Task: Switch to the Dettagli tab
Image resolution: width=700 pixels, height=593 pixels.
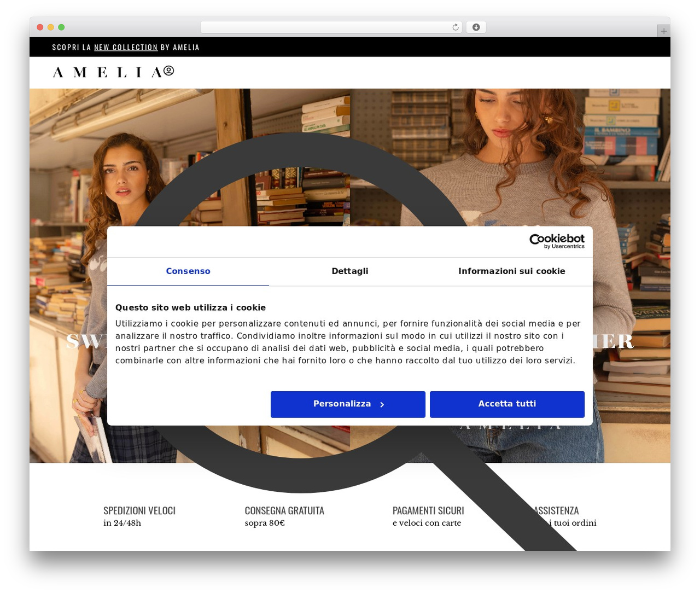Action: coord(350,271)
